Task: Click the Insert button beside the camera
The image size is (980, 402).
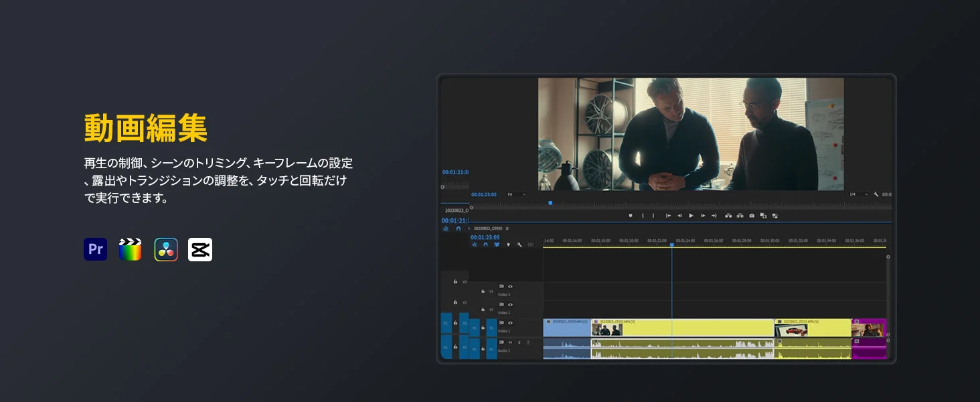Action: click(x=763, y=216)
